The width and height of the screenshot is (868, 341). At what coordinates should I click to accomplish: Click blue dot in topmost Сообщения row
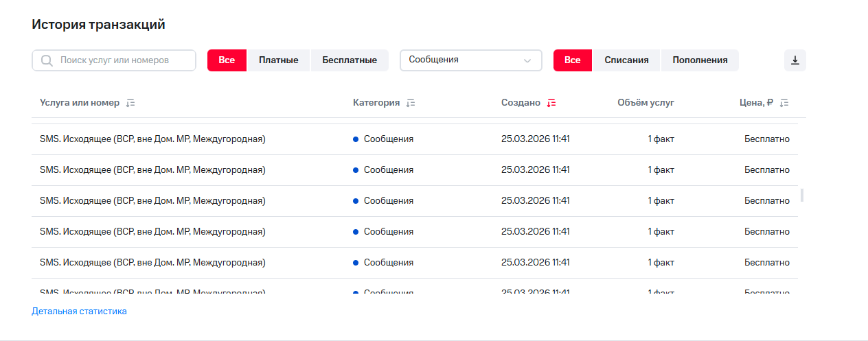point(356,139)
